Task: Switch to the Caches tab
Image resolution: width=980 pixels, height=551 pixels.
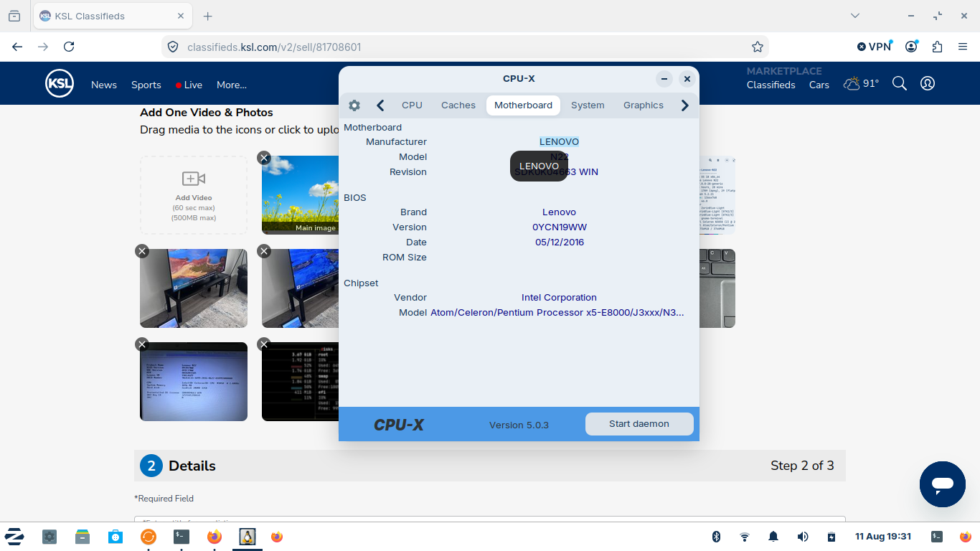Action: [x=458, y=105]
